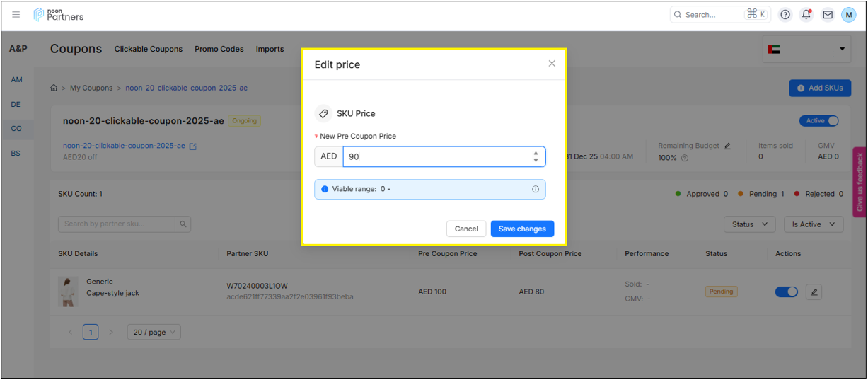Image resolution: width=868 pixels, height=380 pixels.
Task: Expand the Status filter dropdown
Action: pyautogui.click(x=749, y=224)
